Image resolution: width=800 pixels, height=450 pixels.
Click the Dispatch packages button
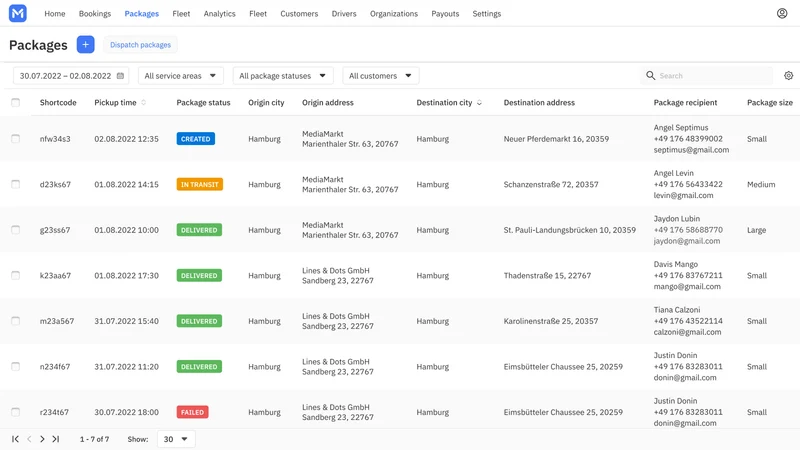[140, 45]
